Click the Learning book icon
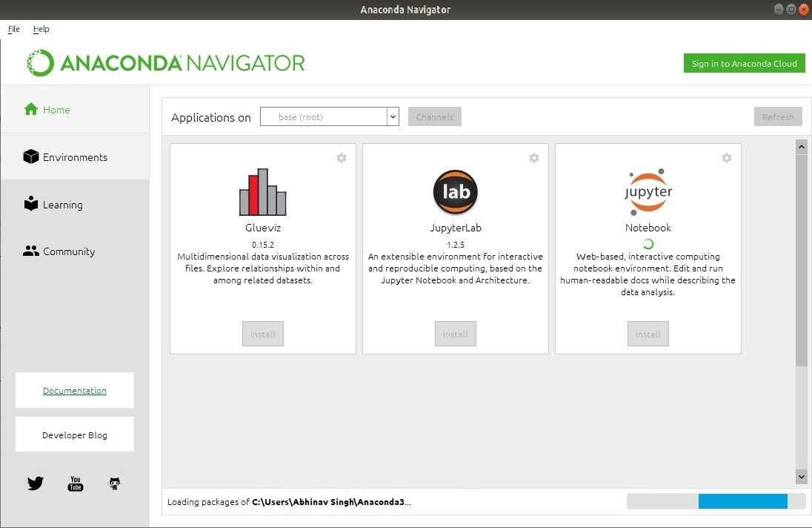 [x=31, y=204]
